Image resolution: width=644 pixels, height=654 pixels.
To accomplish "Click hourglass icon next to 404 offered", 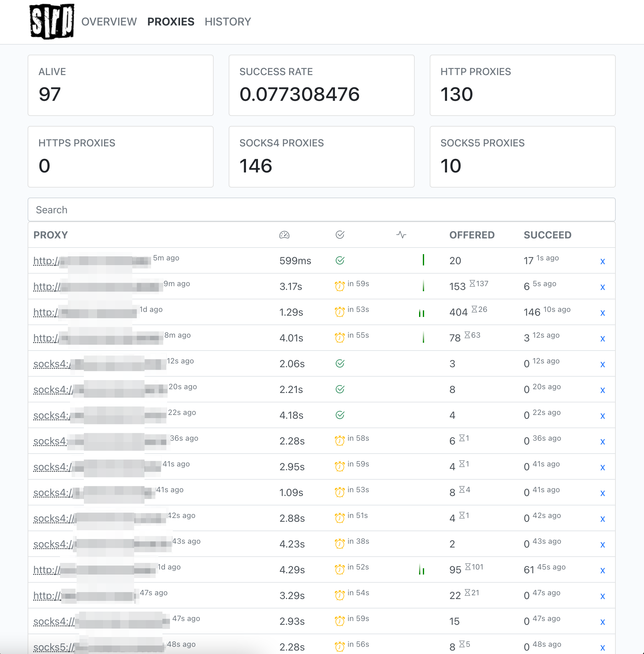I will click(474, 309).
